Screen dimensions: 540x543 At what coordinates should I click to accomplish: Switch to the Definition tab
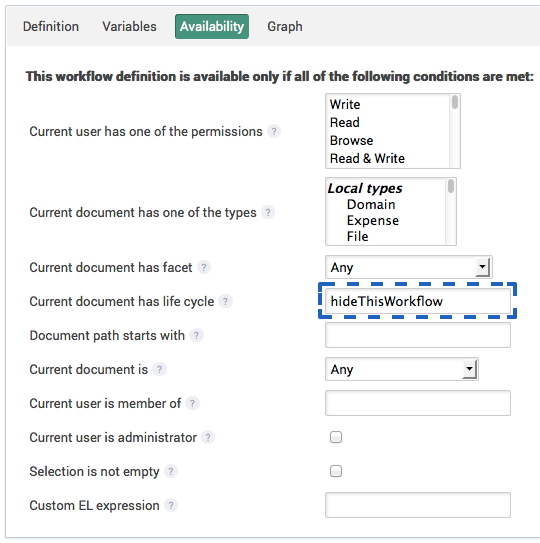pos(51,27)
